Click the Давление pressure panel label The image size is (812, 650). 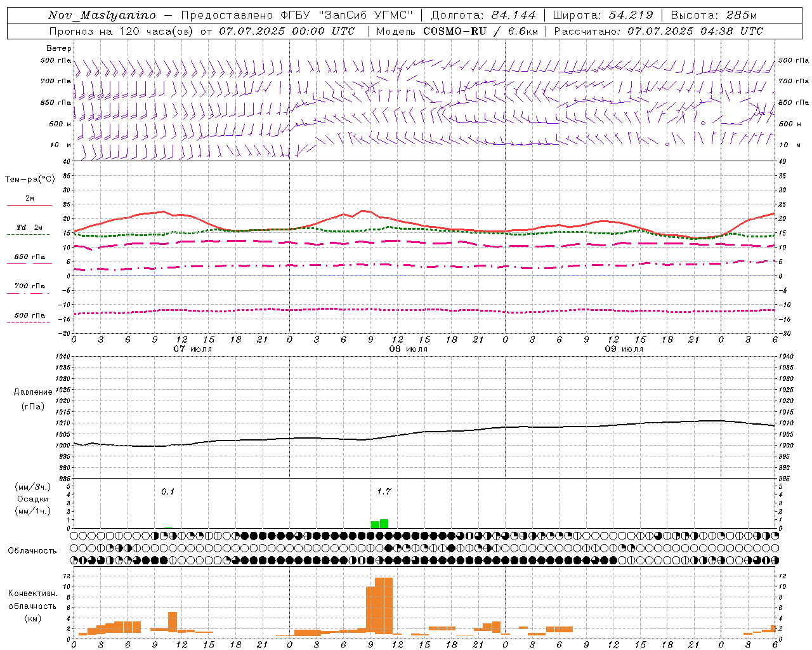33,392
